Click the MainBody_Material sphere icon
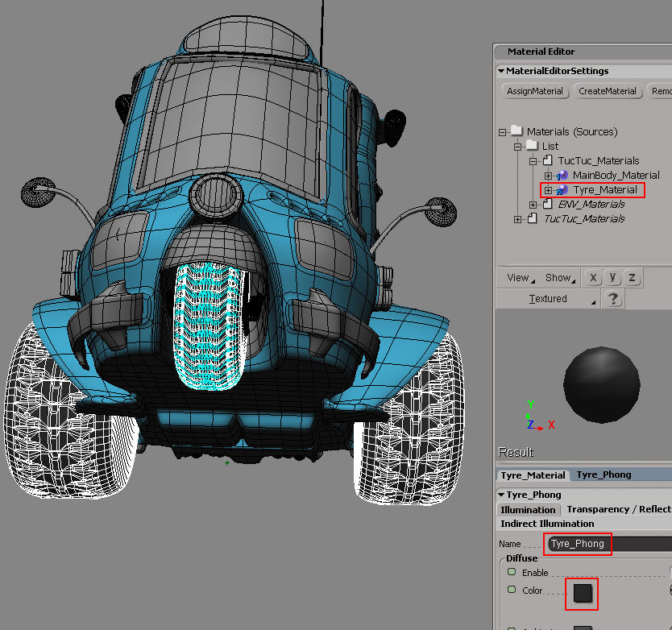 (x=562, y=174)
